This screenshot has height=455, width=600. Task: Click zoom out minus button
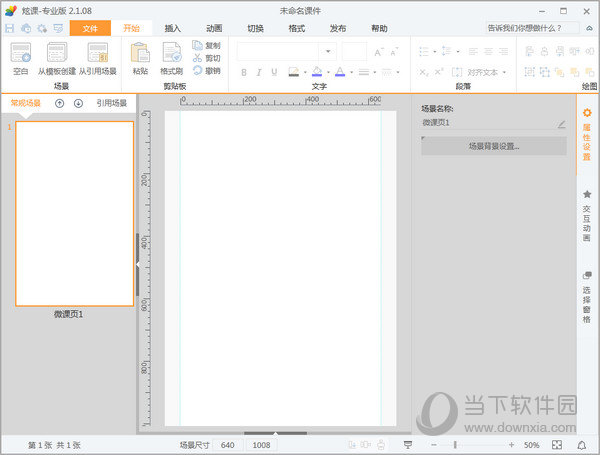coord(434,445)
